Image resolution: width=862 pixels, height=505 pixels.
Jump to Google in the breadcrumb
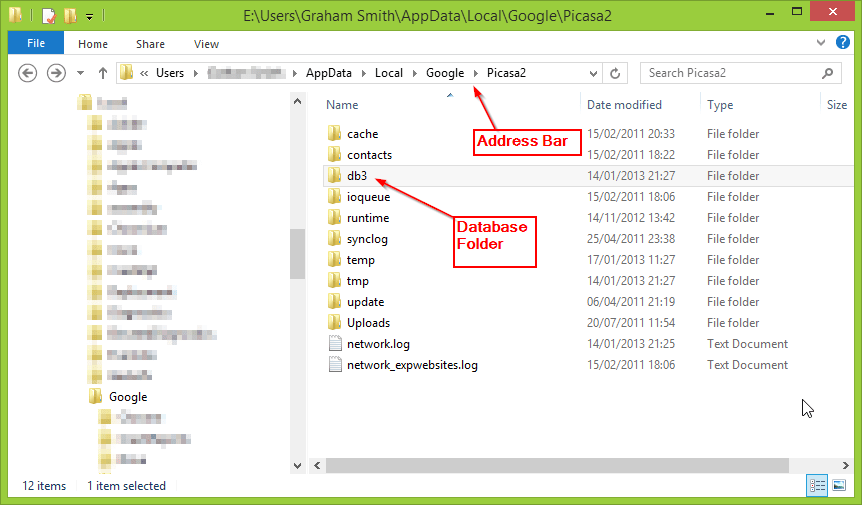tap(445, 73)
